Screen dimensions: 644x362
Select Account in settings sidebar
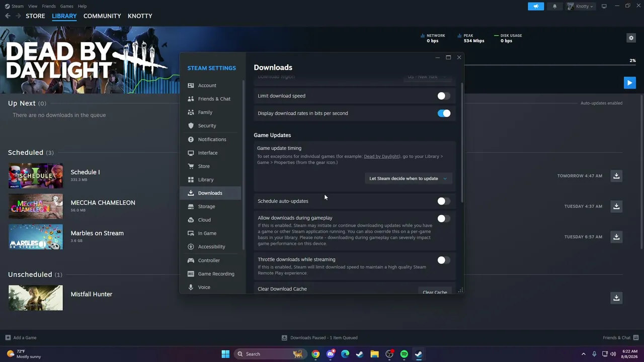[210, 85]
